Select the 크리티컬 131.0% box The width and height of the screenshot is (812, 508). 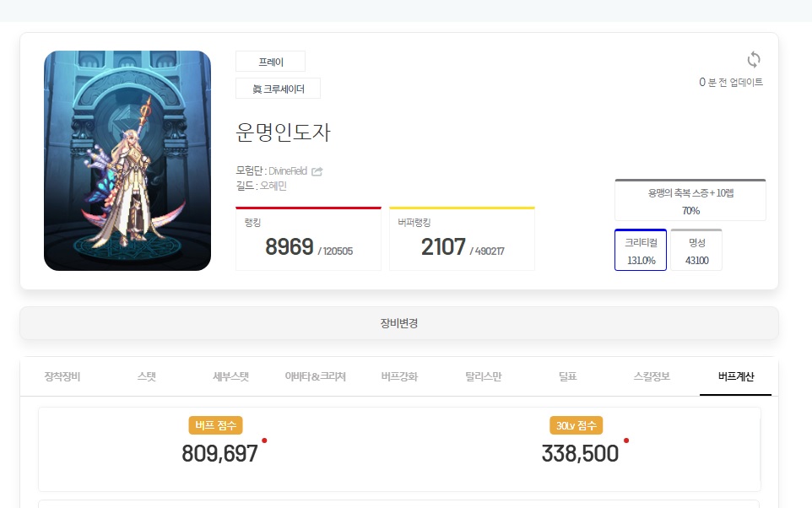(x=641, y=250)
